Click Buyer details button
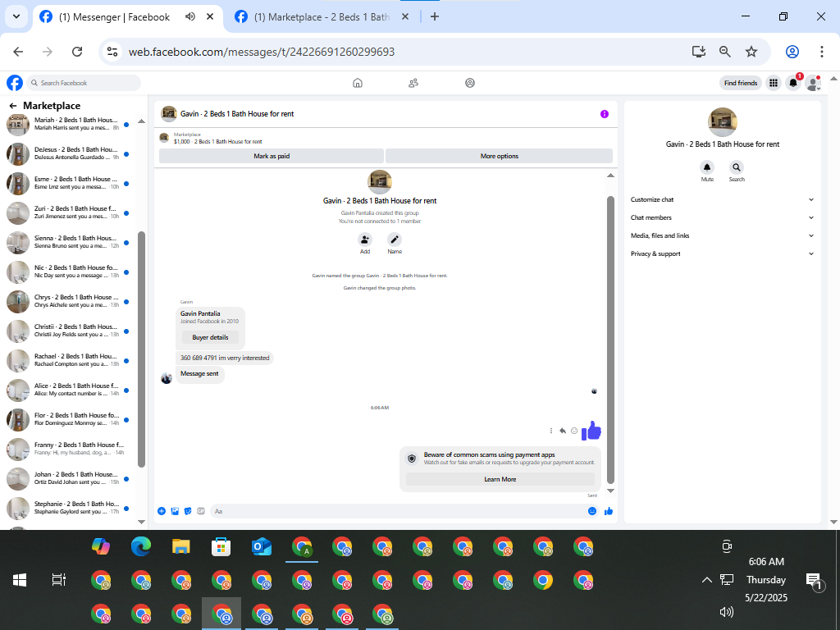840x630 pixels. [x=210, y=337]
